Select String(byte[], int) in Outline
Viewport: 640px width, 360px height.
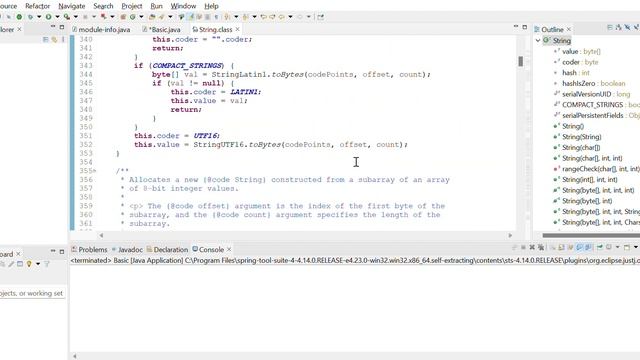[587, 201]
